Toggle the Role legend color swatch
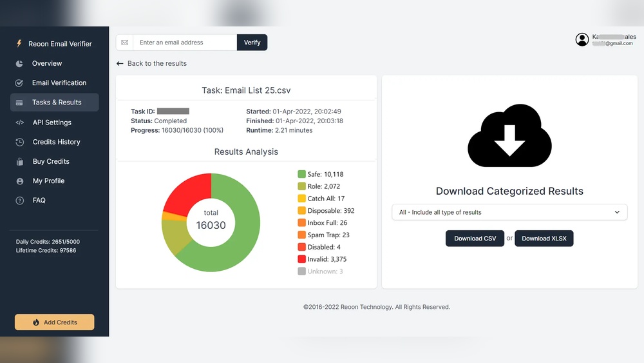644x363 pixels. point(302,186)
